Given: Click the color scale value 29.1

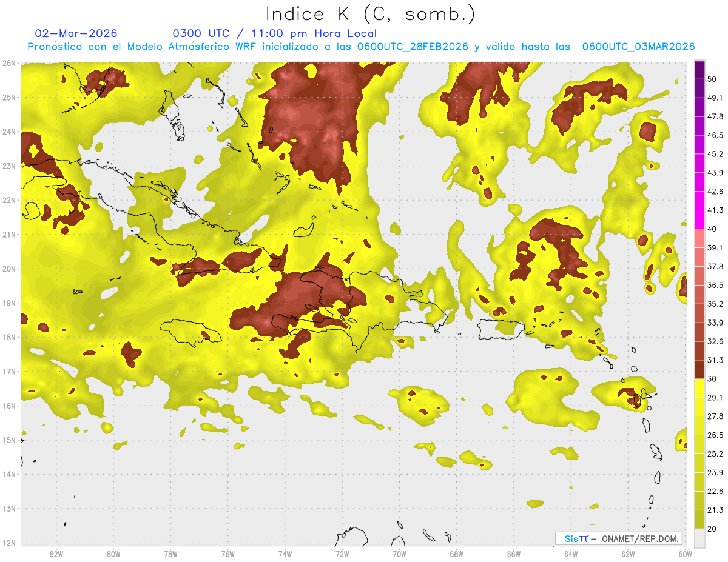Looking at the screenshot, I should coord(715,398).
